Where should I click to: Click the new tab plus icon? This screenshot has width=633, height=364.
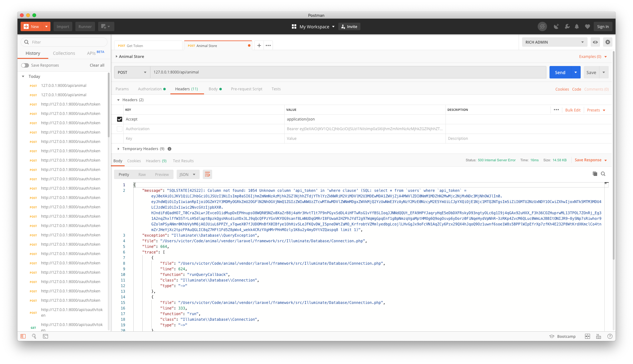pos(259,45)
